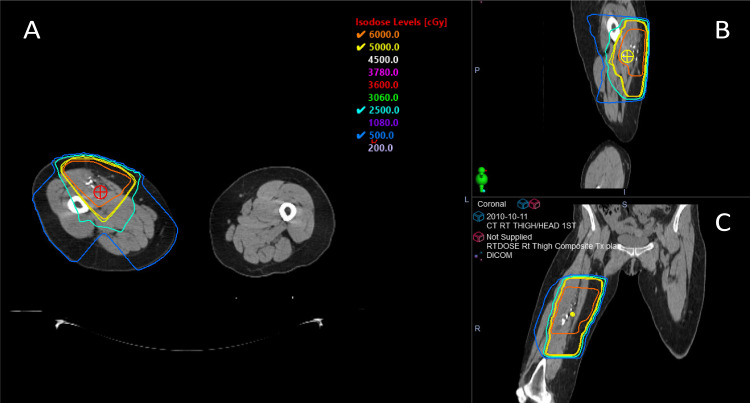Select the RTDOSE Rt Thigh Composite entry
Image resolution: width=750 pixels, height=403 pixels.
point(551,246)
